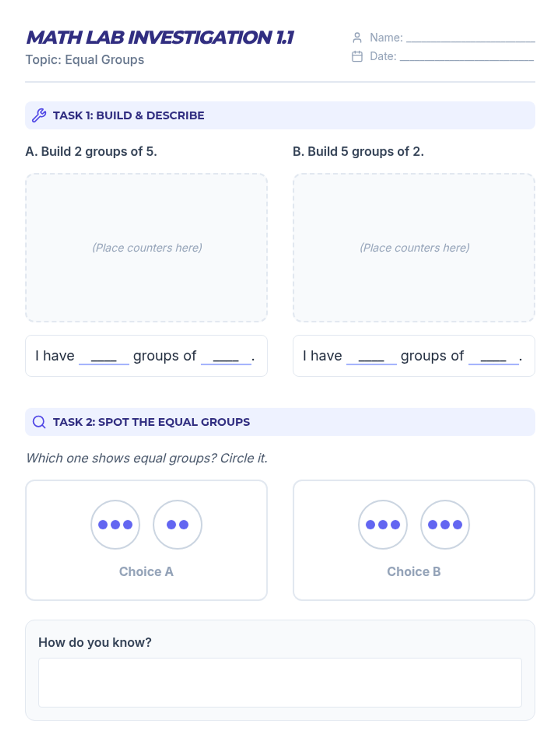Click the two-dot circle in Choice A

click(x=177, y=524)
